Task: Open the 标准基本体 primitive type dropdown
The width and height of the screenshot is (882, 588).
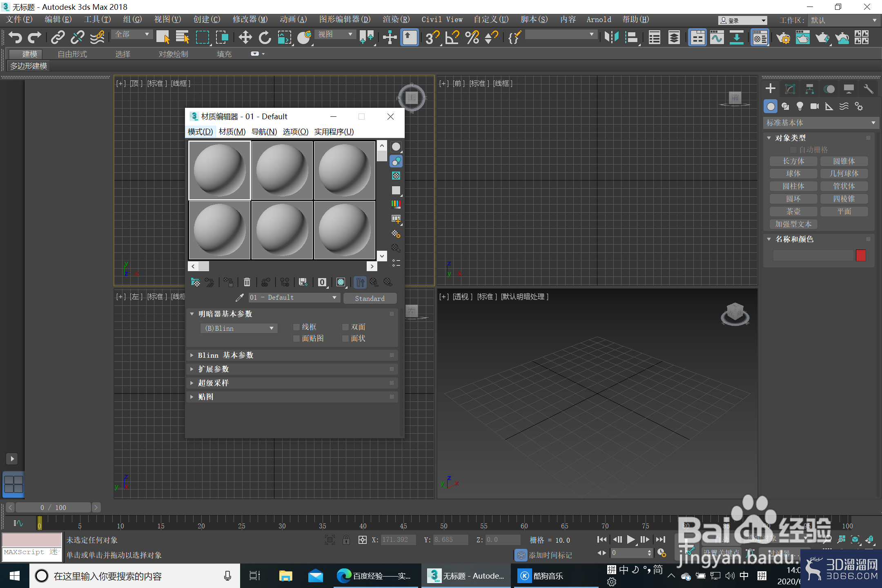Action: (820, 123)
